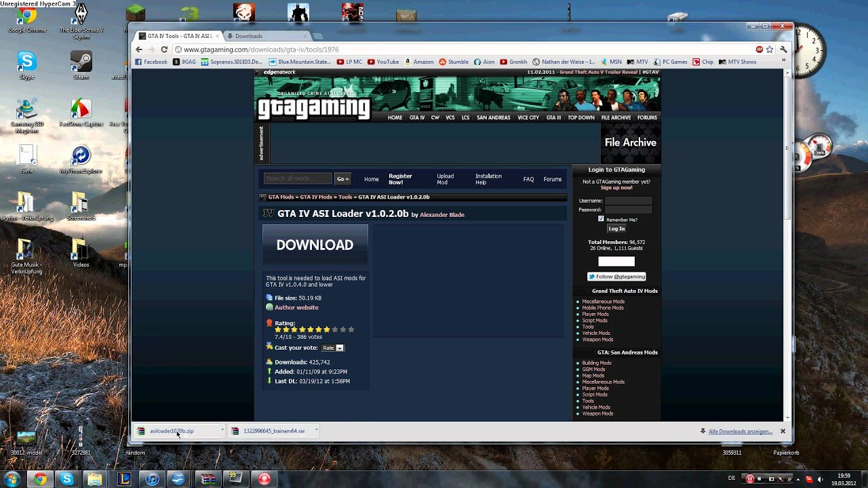This screenshot has width=868, height=488.
Task: Click Alle Downloads anzeigen link
Action: point(741,432)
